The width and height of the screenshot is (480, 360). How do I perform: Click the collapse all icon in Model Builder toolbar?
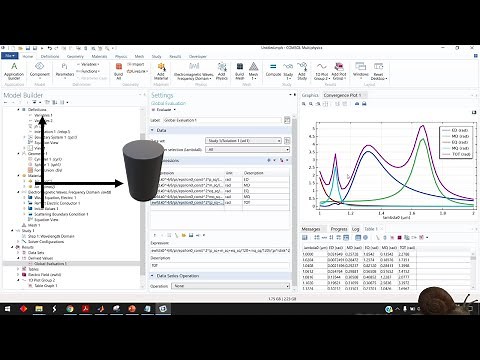[47, 102]
